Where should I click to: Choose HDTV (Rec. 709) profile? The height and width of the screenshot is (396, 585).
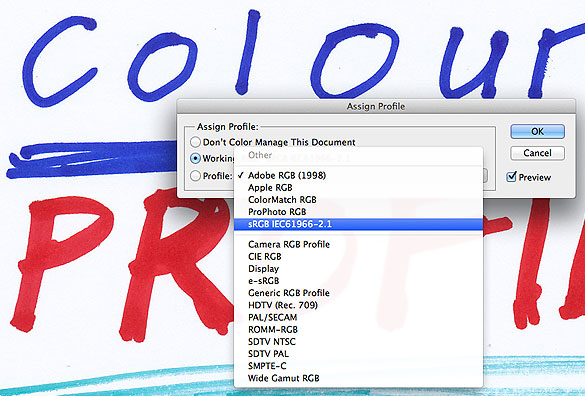point(358,305)
